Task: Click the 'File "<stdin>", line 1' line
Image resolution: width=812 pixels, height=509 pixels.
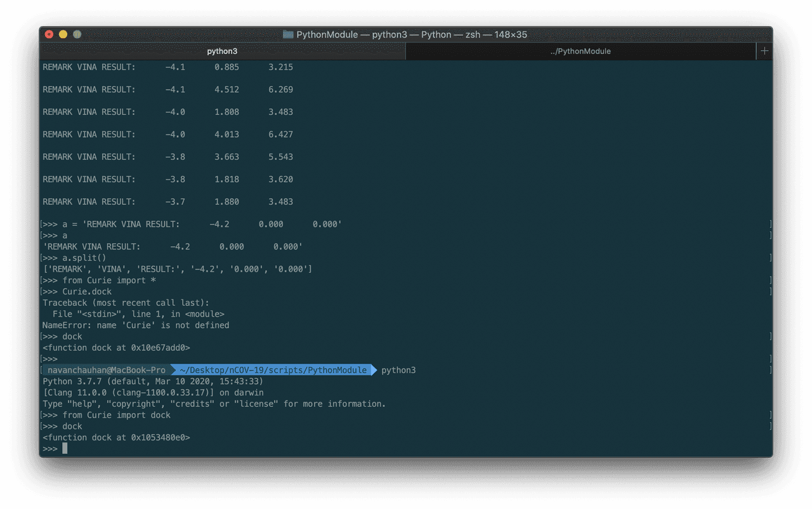Action: point(138,314)
